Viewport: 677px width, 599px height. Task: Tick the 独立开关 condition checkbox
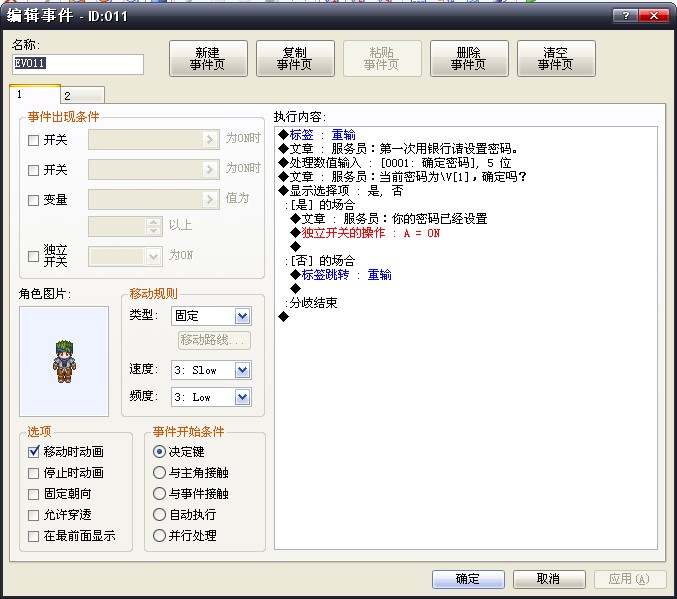[x=33, y=256]
